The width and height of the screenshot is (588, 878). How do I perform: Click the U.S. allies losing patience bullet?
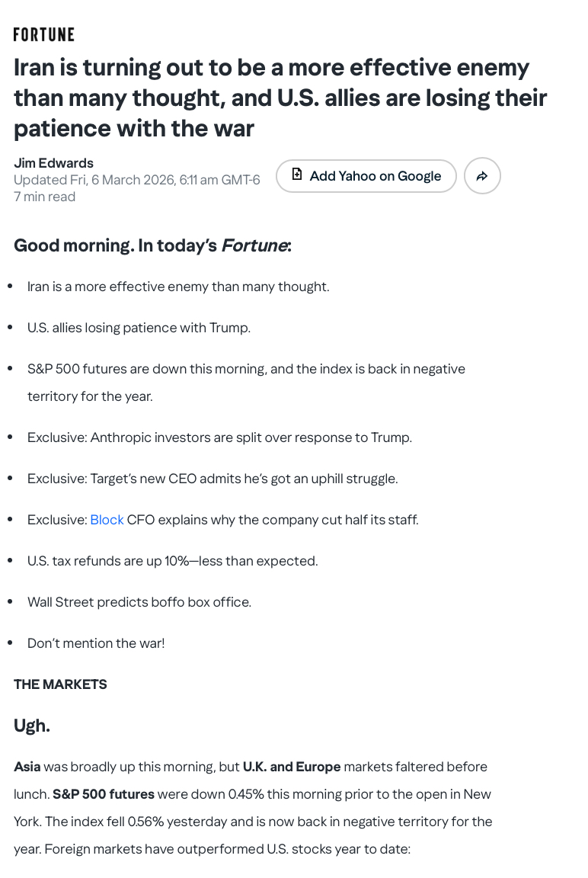139,328
